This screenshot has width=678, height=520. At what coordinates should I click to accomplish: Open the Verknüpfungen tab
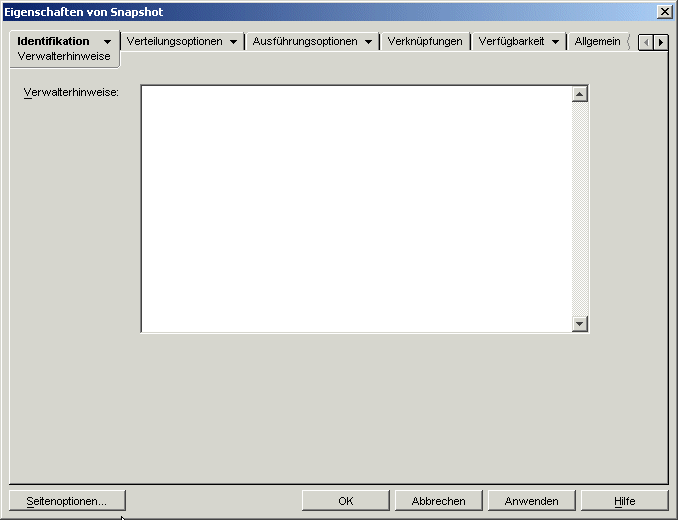tap(425, 41)
